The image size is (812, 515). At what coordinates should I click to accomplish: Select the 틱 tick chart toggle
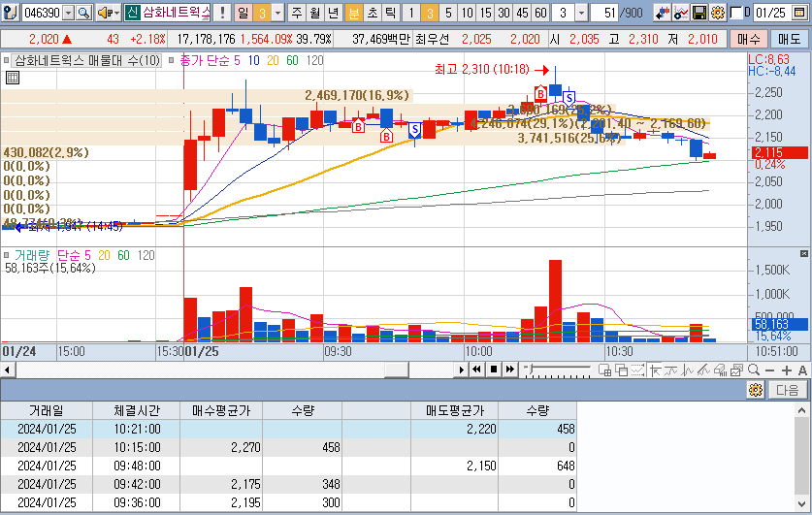(390, 13)
